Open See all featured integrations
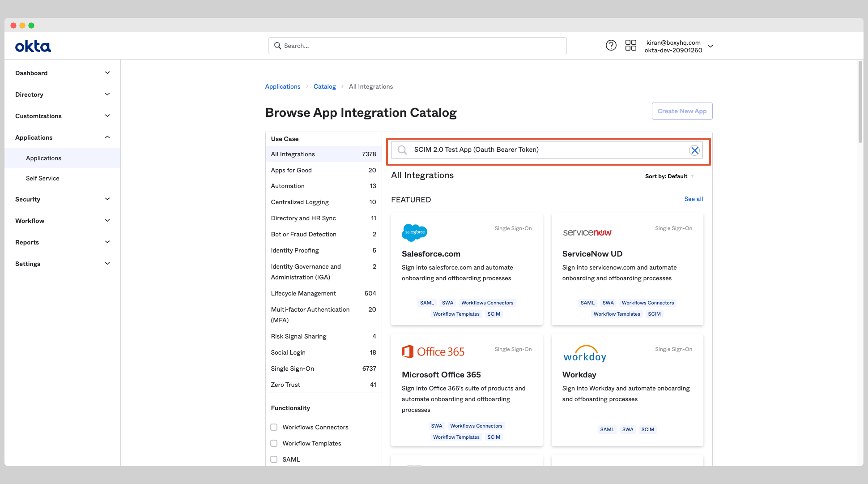The width and height of the screenshot is (868, 484). coord(693,199)
